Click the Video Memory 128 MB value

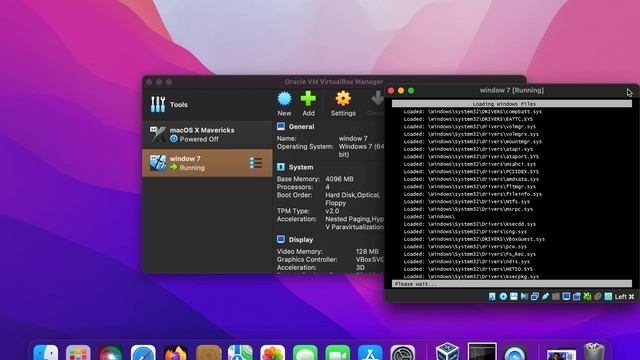(x=367, y=251)
